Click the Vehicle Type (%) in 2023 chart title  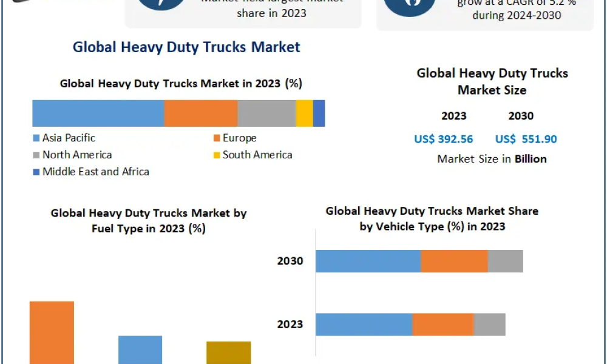pos(432,218)
